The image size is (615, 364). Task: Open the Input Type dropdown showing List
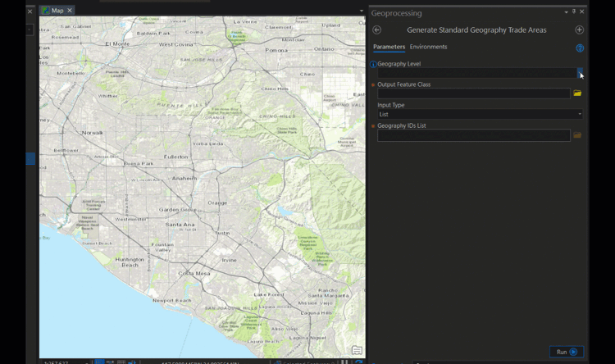click(480, 114)
